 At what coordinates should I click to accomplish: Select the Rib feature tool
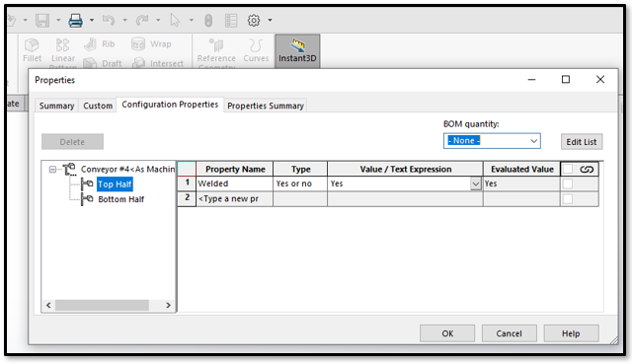(100, 43)
